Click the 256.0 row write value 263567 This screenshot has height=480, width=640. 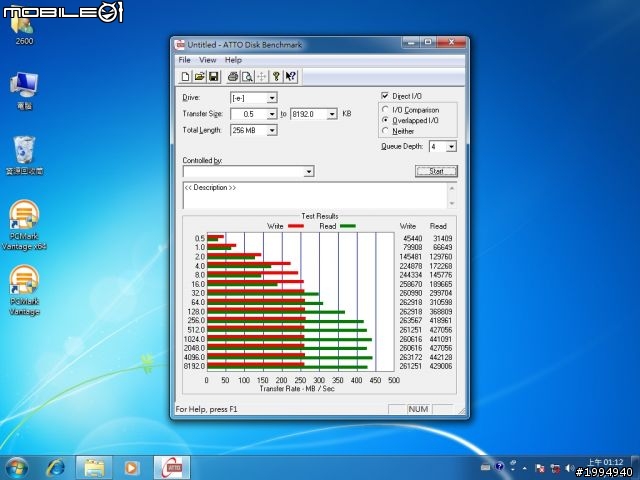(x=411, y=321)
